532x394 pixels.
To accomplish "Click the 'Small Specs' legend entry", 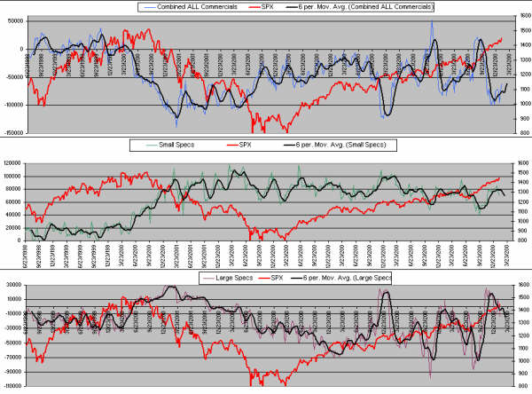I will coord(170,145).
